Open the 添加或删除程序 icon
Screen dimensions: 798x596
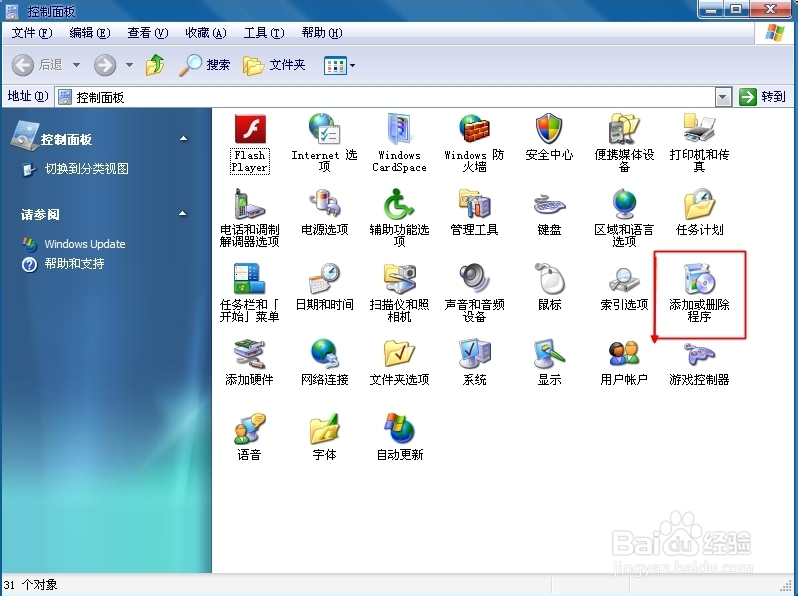(x=699, y=279)
